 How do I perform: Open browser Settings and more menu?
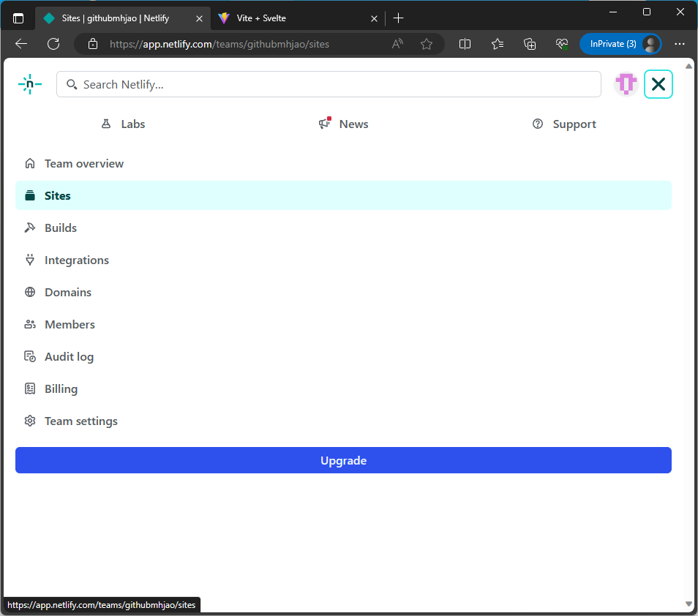679,44
